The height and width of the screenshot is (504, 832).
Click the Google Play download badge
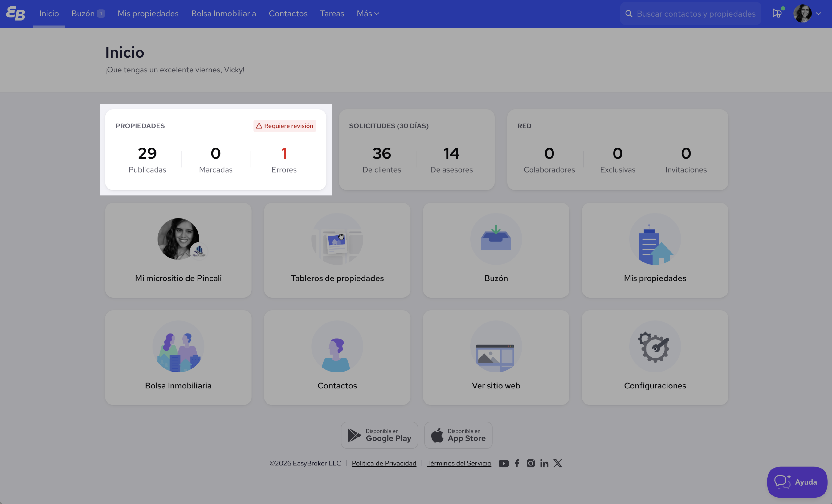[x=379, y=435]
